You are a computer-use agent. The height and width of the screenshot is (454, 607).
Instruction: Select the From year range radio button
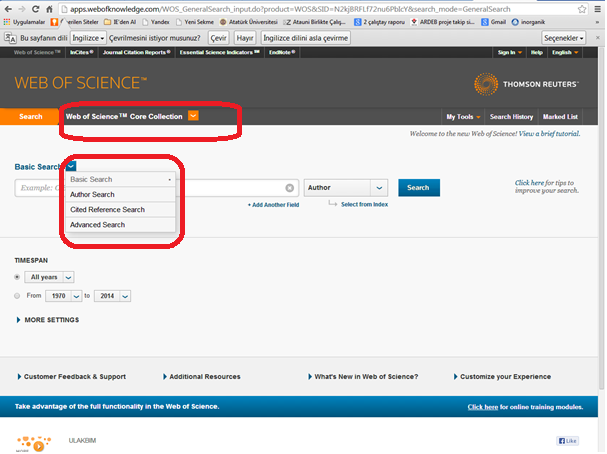click(18, 296)
